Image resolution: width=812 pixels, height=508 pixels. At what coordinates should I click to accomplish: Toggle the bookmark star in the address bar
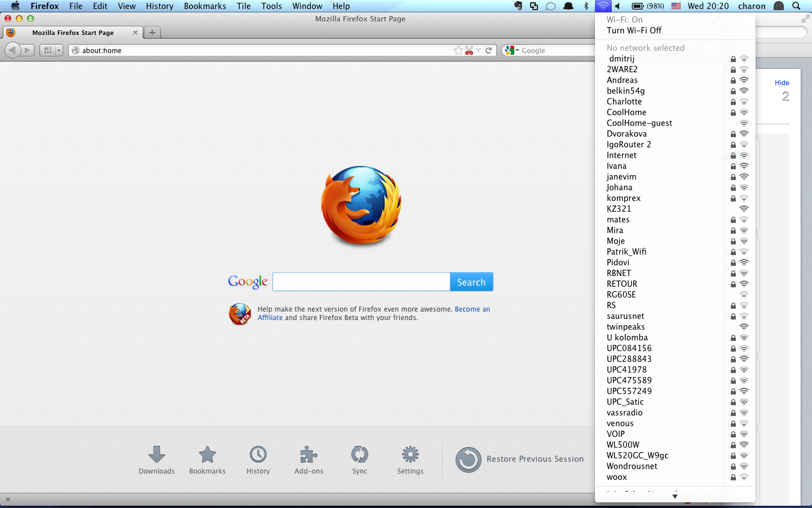click(458, 50)
